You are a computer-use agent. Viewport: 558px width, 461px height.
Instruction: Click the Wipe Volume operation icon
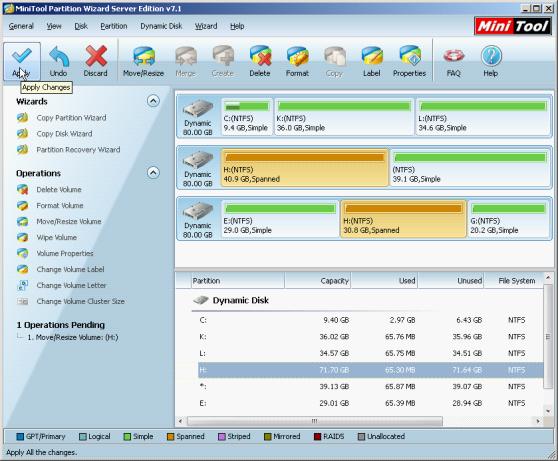pos(23,237)
